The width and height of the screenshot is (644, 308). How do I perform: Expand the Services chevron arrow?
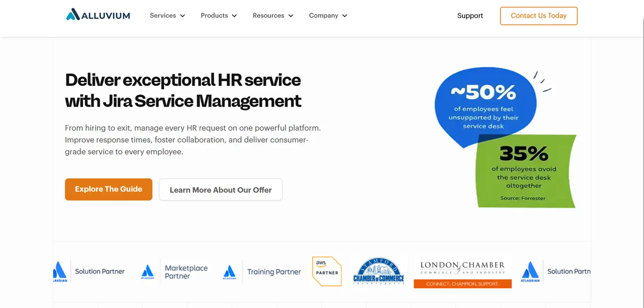[182, 16]
